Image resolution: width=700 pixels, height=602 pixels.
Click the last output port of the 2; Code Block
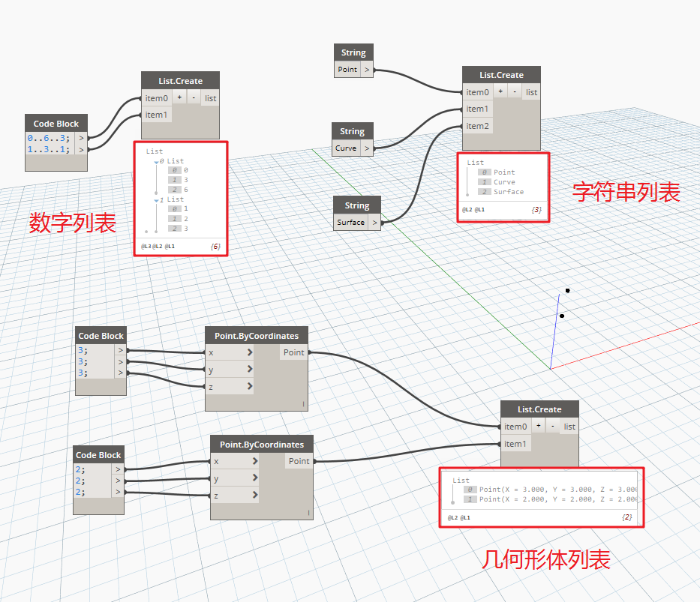118,492
